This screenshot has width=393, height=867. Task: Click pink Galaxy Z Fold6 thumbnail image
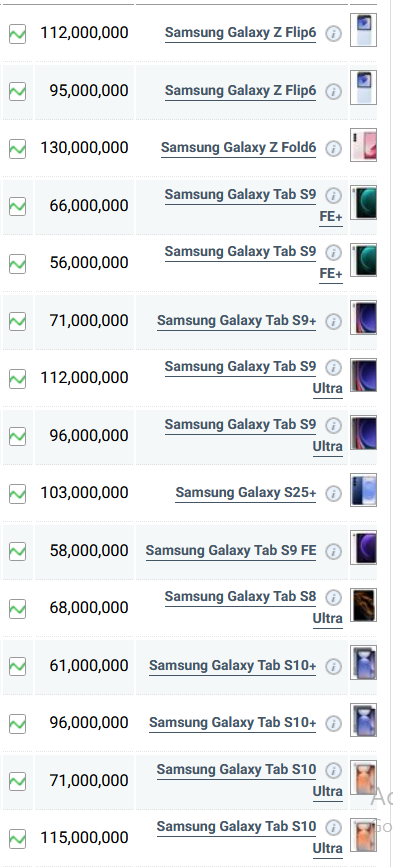pyautogui.click(x=363, y=145)
